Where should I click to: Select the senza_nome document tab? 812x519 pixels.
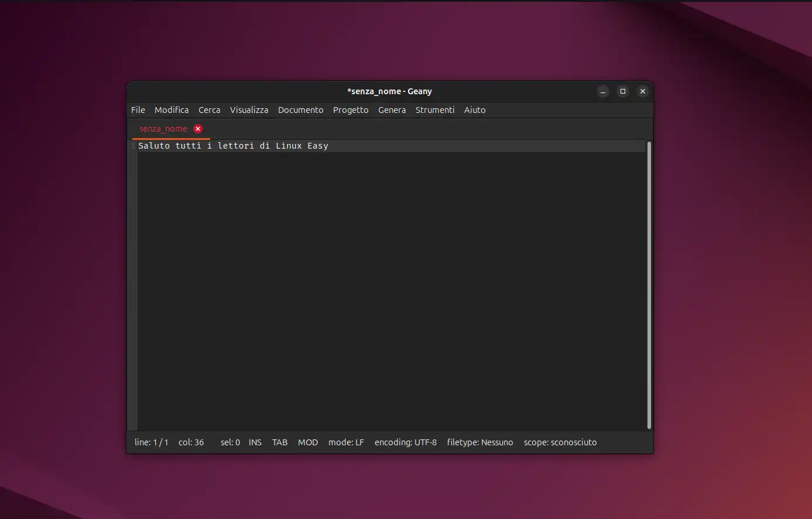(163, 129)
